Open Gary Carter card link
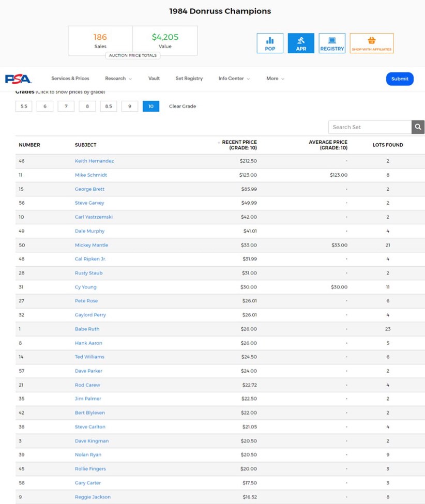This screenshot has width=425, height=504. pyautogui.click(x=87, y=483)
